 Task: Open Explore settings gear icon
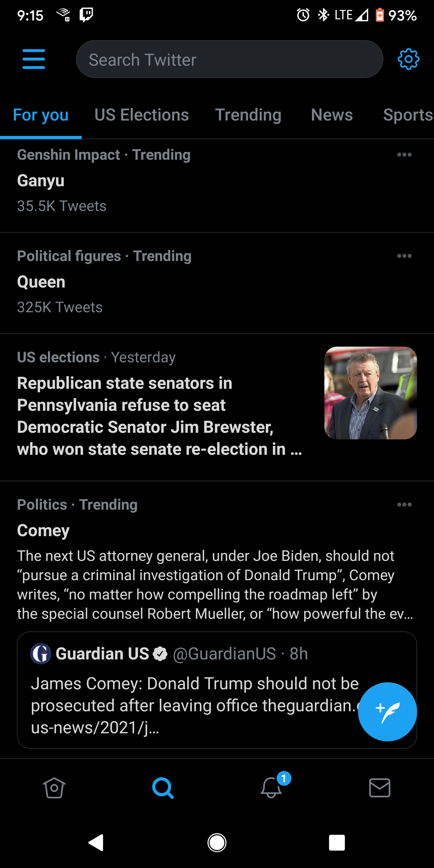[408, 59]
